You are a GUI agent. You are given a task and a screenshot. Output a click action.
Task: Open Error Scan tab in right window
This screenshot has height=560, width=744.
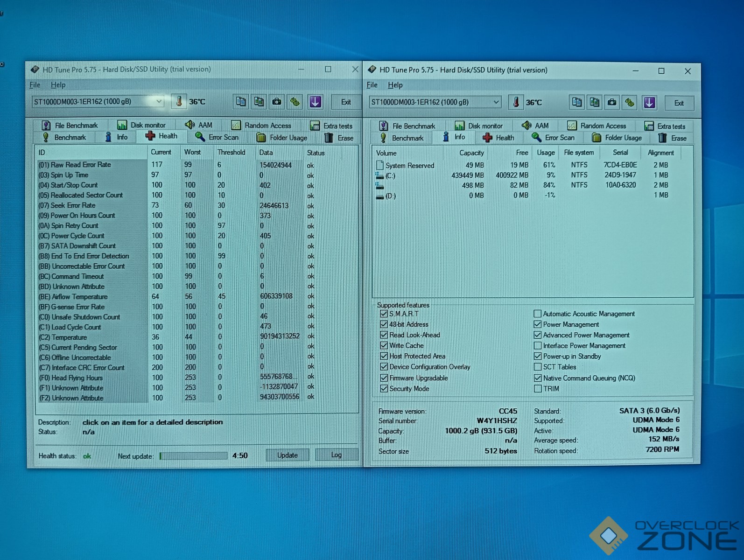[x=553, y=138]
